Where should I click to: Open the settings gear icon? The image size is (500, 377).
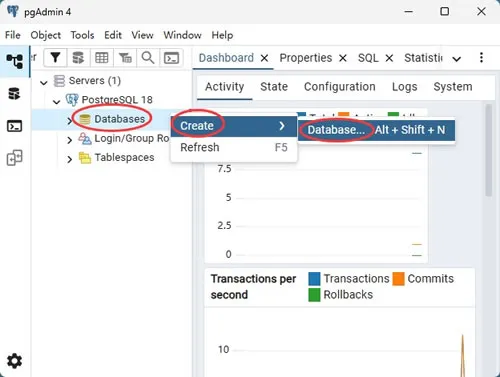15,361
